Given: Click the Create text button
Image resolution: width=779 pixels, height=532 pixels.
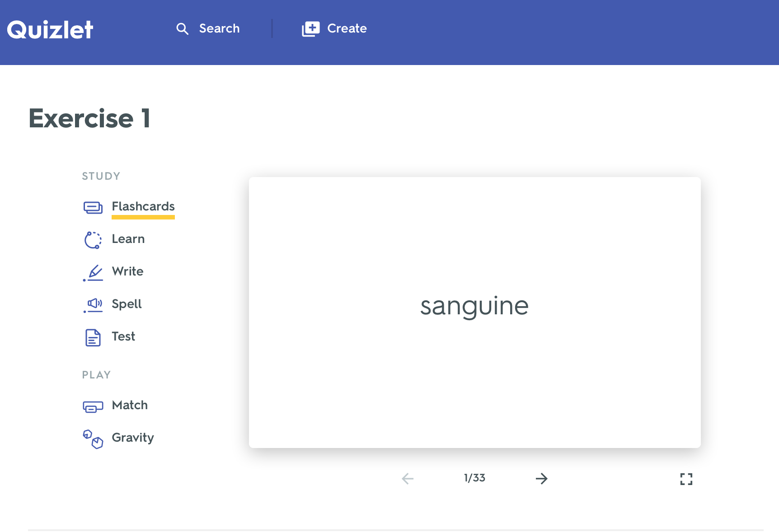Looking at the screenshot, I should click(x=347, y=28).
